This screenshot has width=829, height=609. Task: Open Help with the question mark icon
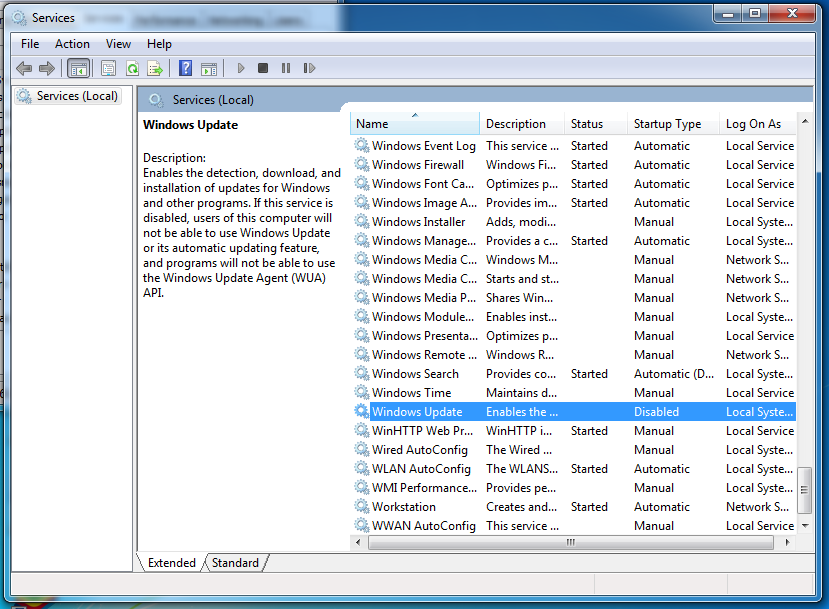pos(186,68)
